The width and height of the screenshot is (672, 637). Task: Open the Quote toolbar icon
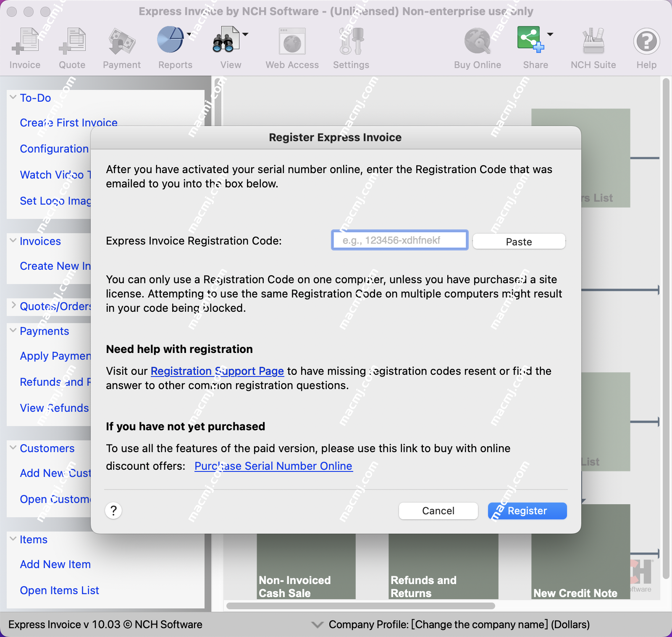coord(72,41)
